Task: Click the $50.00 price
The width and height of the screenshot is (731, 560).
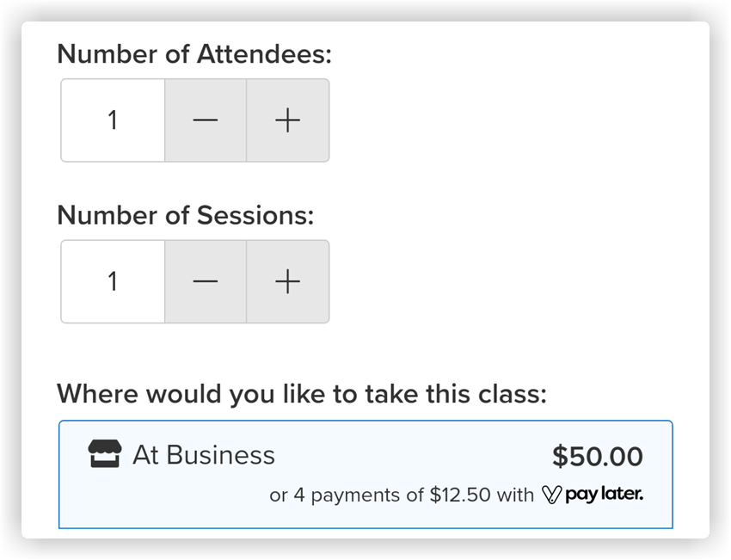Action: coord(598,456)
